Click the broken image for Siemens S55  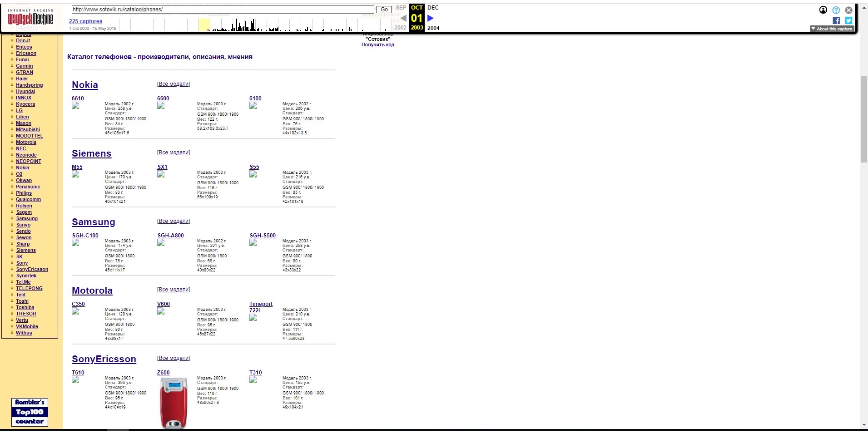[x=253, y=174]
